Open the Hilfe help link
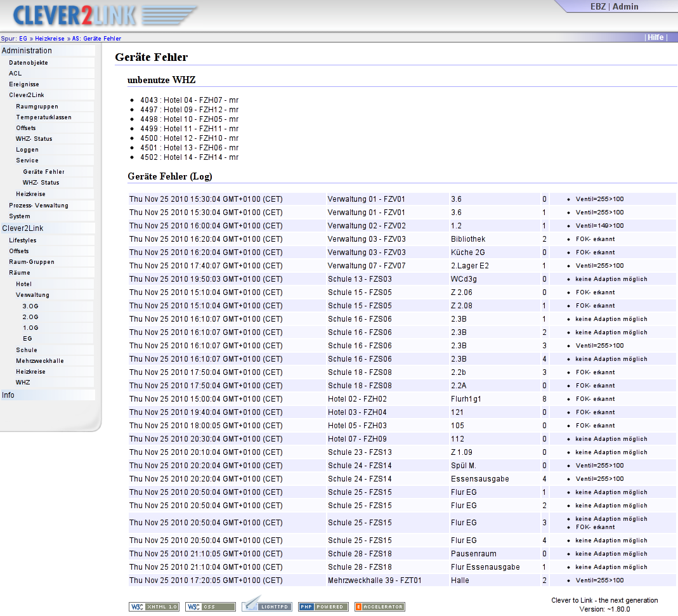 coord(656,37)
